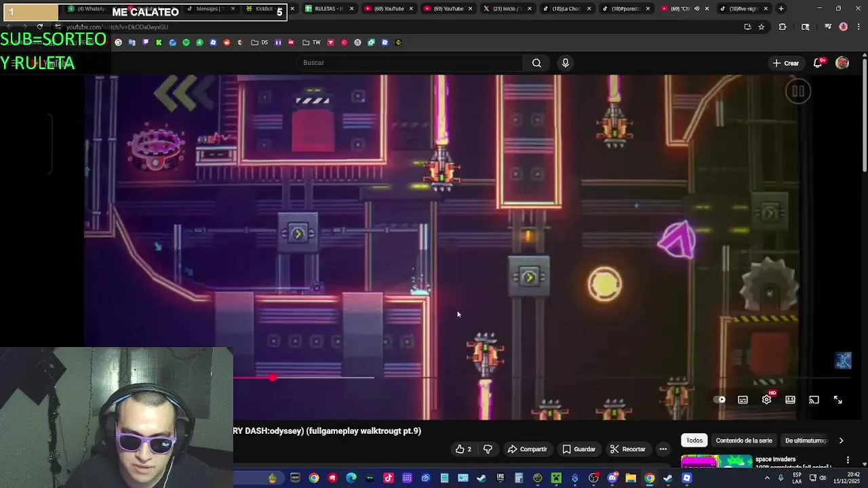Image resolution: width=868 pixels, height=488 pixels.
Task: Open Steam in the taskbar
Action: point(481,479)
